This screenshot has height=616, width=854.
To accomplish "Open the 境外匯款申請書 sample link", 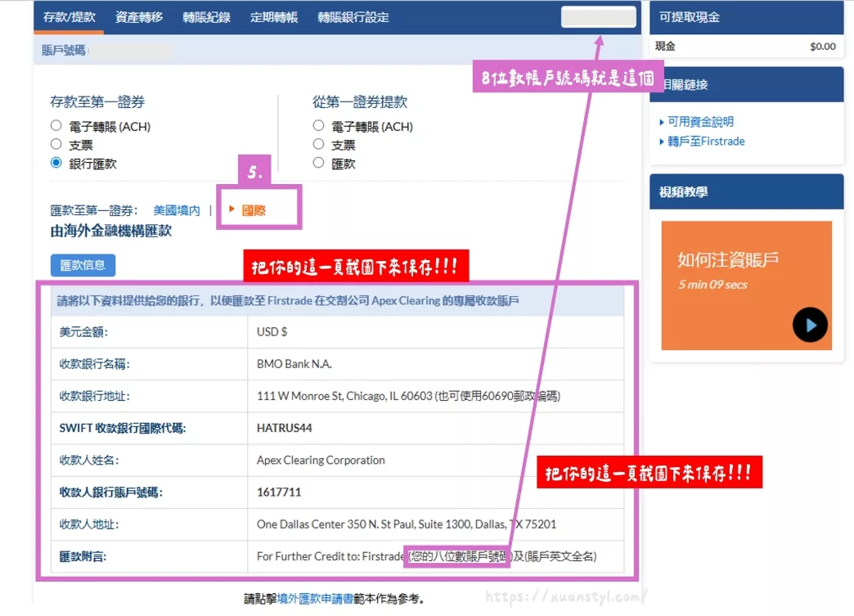I will coord(315,599).
